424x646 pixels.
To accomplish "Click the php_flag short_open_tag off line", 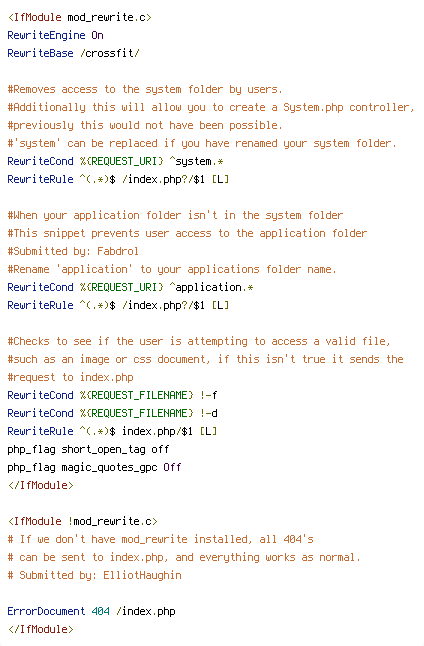I will tap(88, 449).
